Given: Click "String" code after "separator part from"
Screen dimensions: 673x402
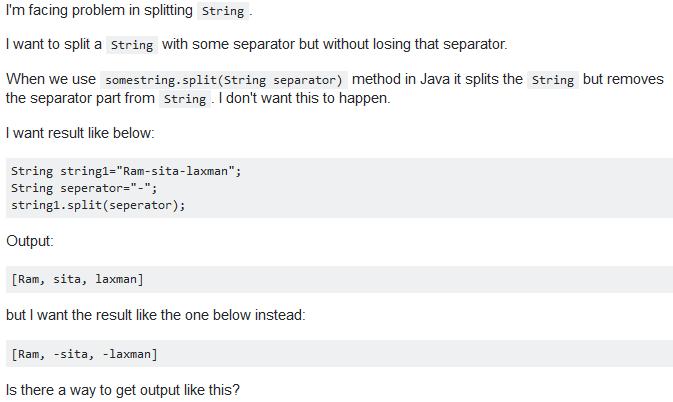Looking at the screenshot, I should click(x=183, y=99).
